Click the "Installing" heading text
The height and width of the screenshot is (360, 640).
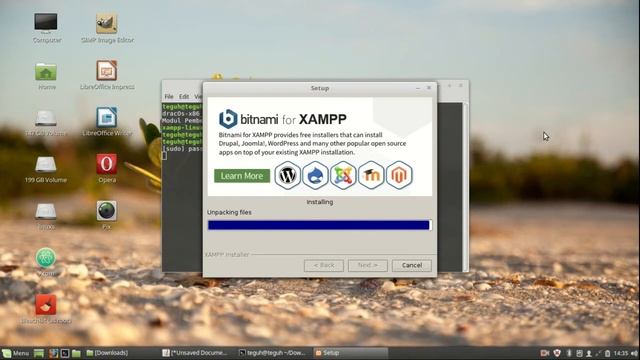click(x=320, y=202)
